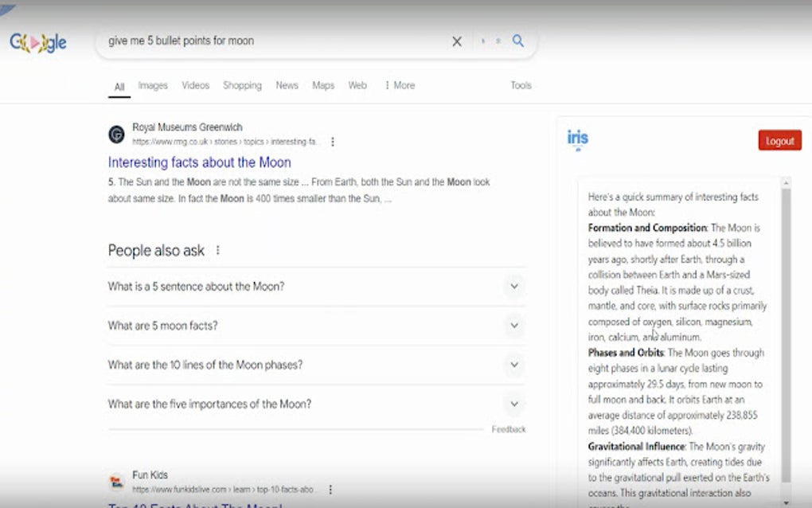Click the magnifying glass to search

click(x=517, y=41)
